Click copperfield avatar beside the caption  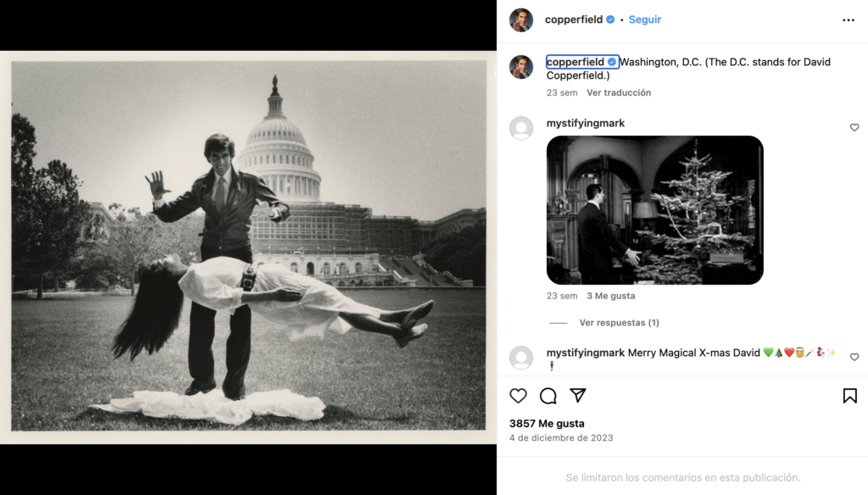(x=521, y=67)
